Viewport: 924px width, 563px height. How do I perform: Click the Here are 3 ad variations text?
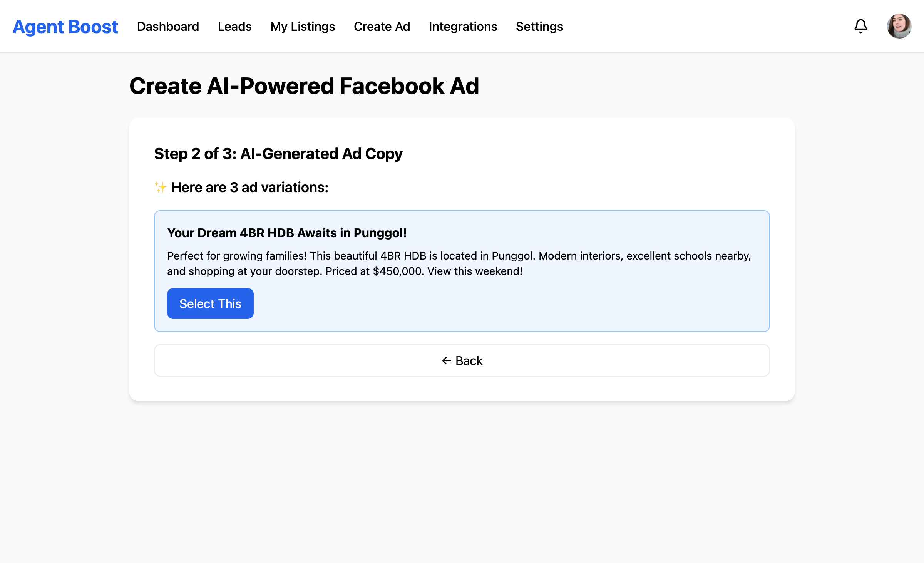[x=249, y=187]
